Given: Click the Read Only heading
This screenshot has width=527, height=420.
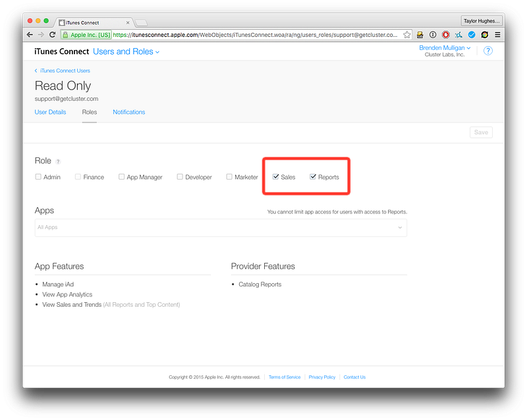Looking at the screenshot, I should [x=63, y=86].
